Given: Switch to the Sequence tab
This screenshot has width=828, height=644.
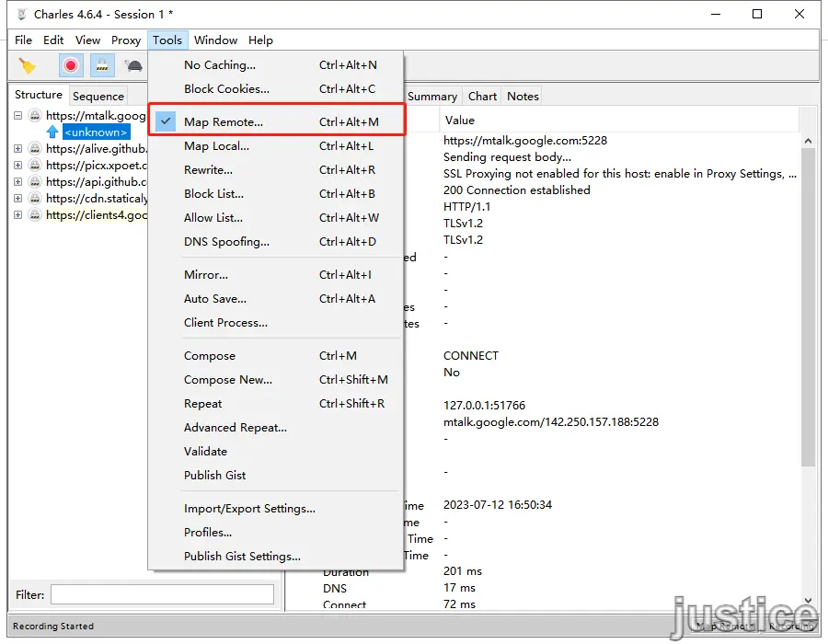Looking at the screenshot, I should click(98, 96).
